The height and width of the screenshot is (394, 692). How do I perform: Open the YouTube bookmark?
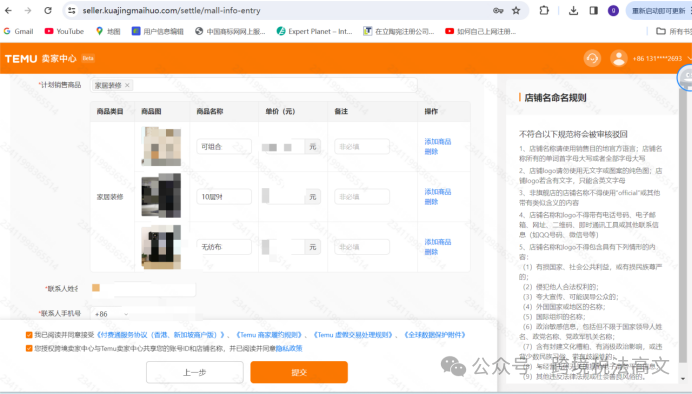click(64, 31)
